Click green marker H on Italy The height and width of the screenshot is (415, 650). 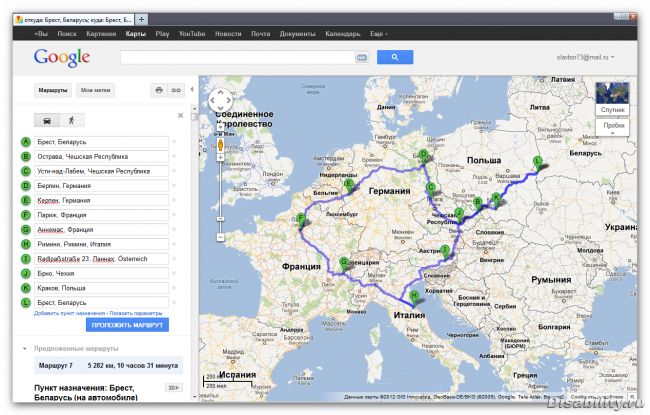[x=413, y=294]
